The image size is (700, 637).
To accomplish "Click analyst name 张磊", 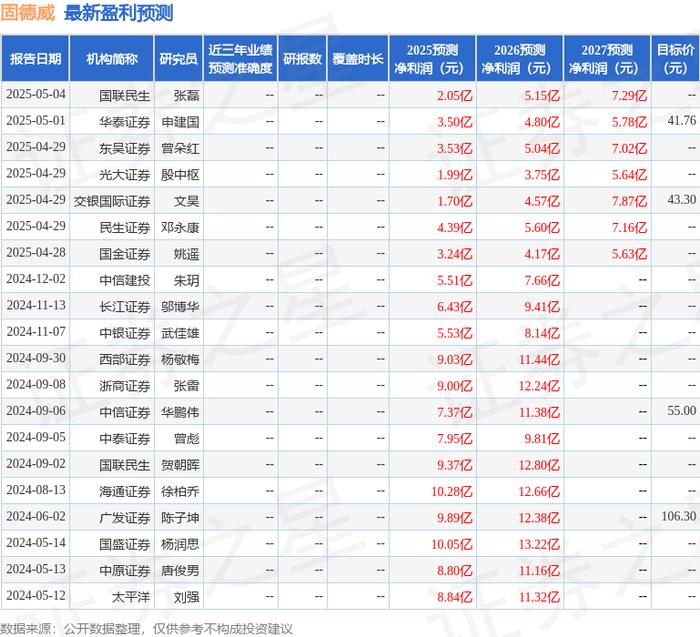I will pyautogui.click(x=186, y=96).
